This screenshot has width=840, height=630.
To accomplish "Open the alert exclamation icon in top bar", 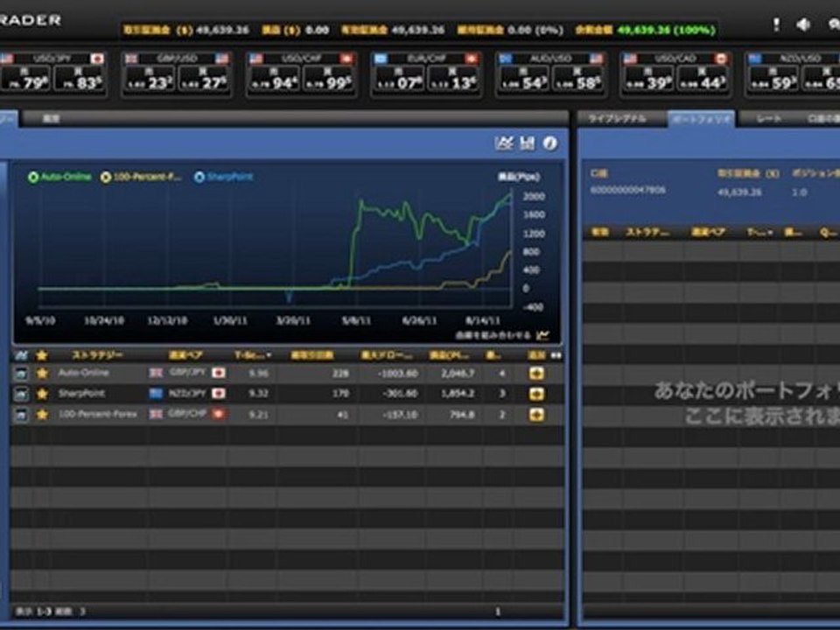I will (x=776, y=24).
